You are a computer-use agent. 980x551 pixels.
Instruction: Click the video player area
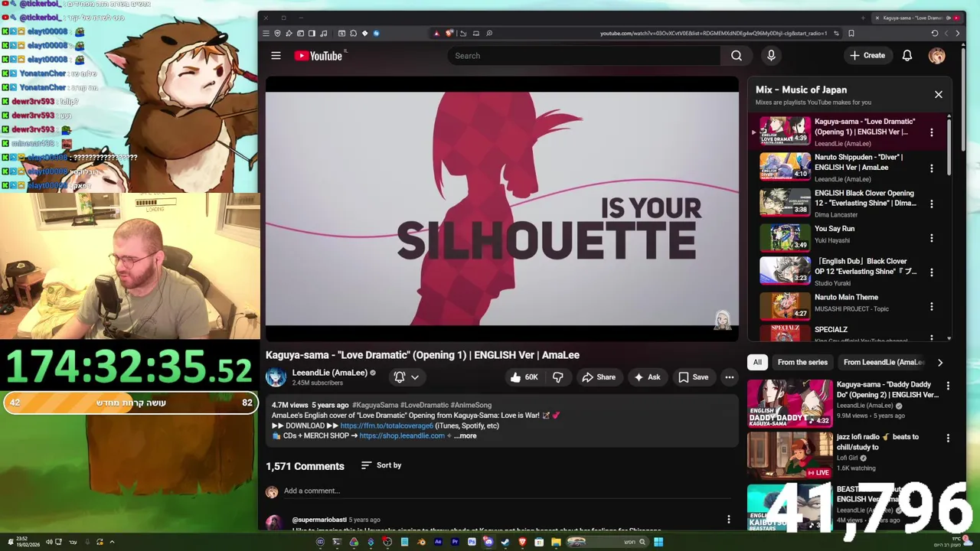point(502,208)
